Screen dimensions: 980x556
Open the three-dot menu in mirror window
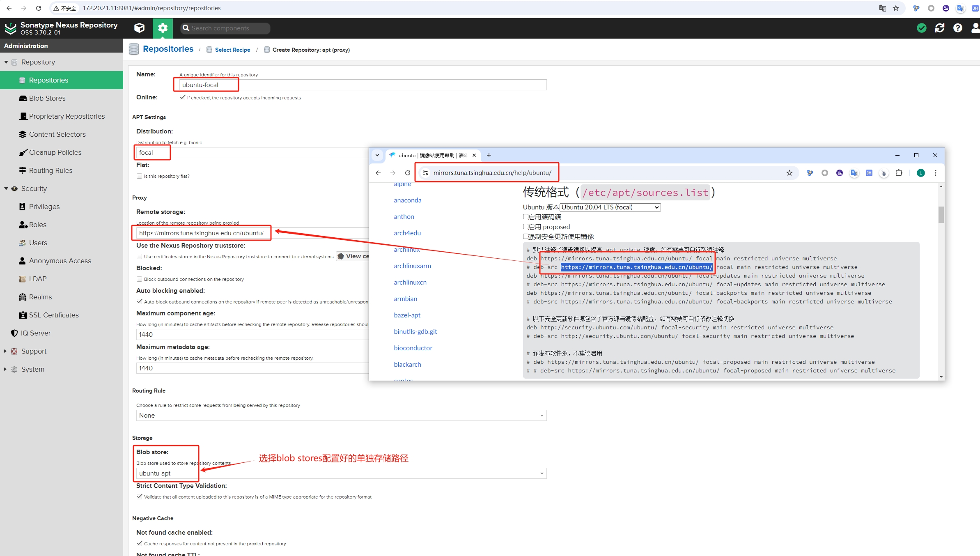(x=936, y=173)
